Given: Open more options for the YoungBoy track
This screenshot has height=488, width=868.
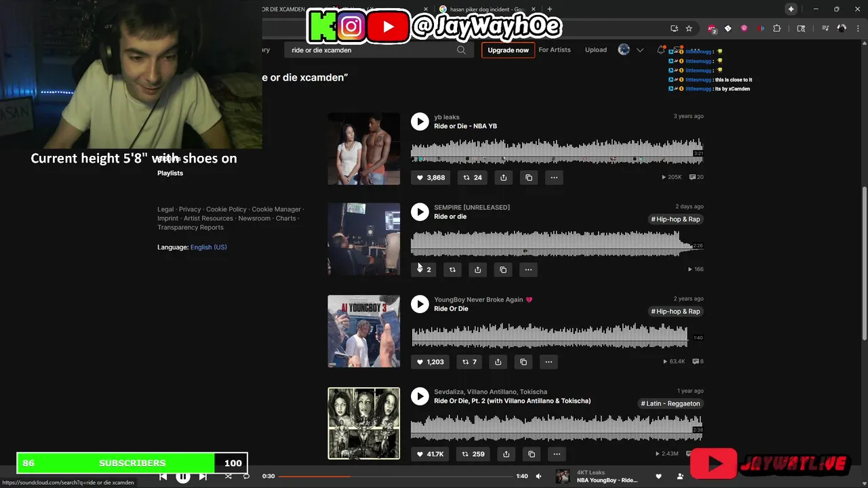Looking at the screenshot, I should 549,362.
